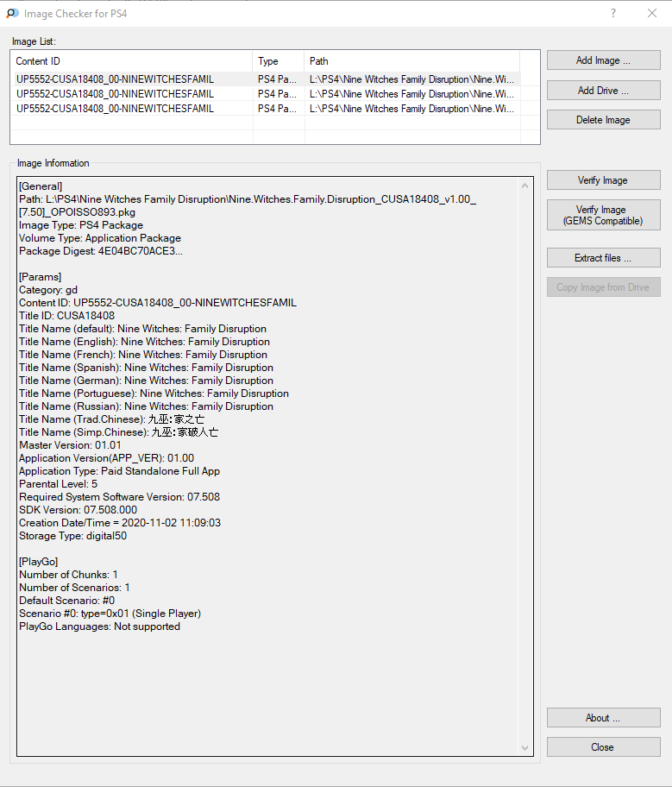Click the Image Checker app icon in title bar

[x=13, y=13]
